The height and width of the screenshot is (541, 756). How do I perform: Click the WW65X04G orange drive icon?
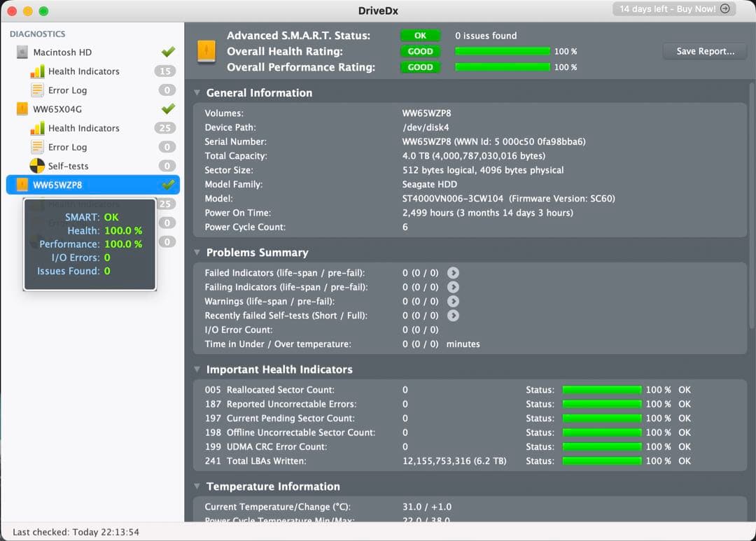[x=22, y=109]
